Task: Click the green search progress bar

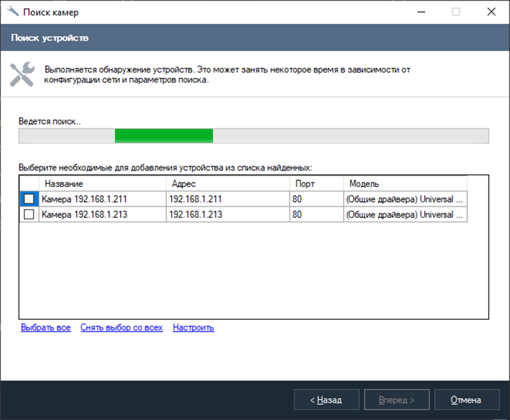Action: (x=163, y=135)
